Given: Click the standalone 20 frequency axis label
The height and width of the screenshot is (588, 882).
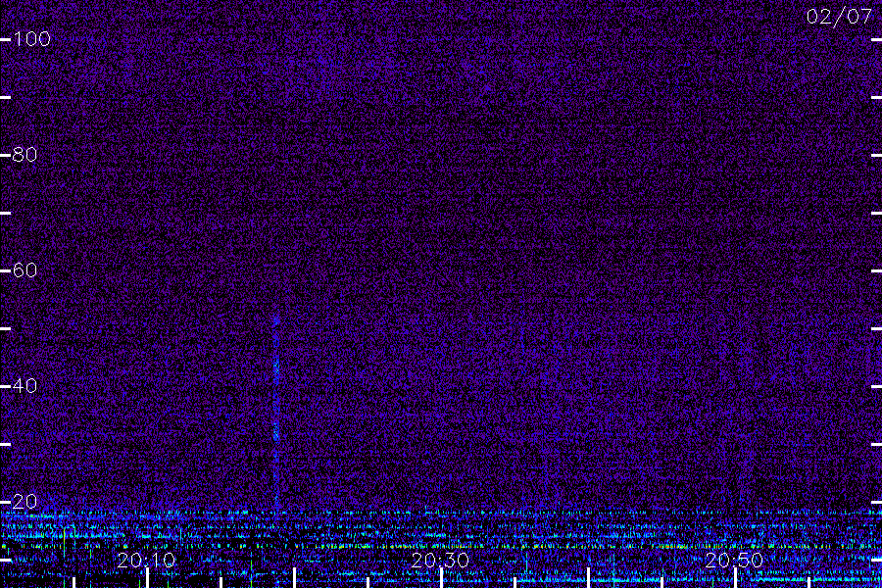Looking at the screenshot, I should pyautogui.click(x=24, y=502).
